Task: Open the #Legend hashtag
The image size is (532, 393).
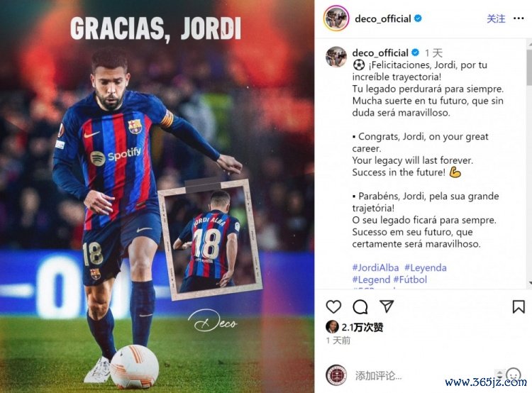Action: point(371,279)
